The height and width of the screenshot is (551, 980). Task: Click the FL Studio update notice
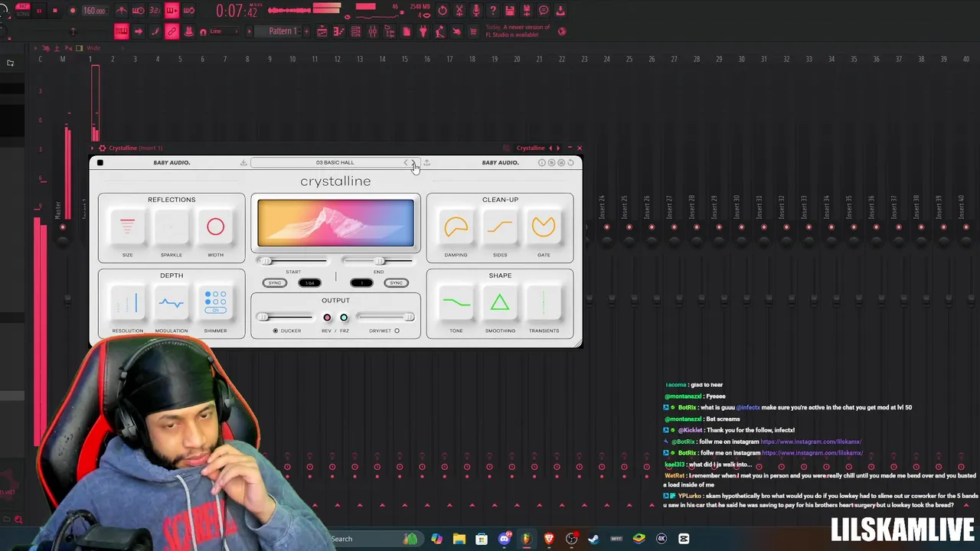(x=518, y=31)
